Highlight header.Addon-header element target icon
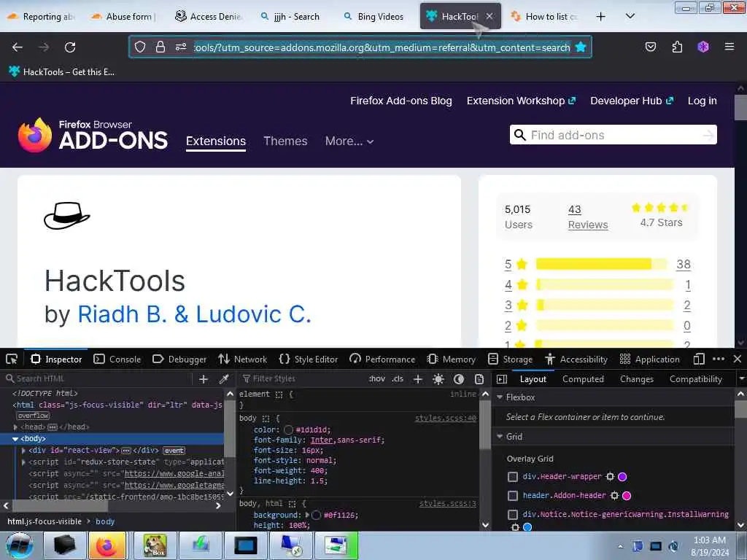 click(614, 496)
